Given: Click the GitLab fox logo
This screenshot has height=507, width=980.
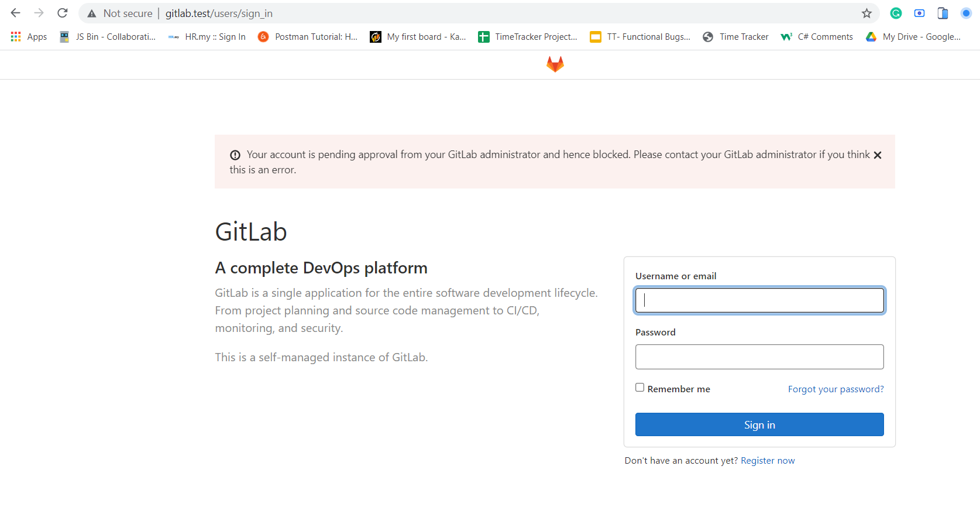Looking at the screenshot, I should click(555, 64).
